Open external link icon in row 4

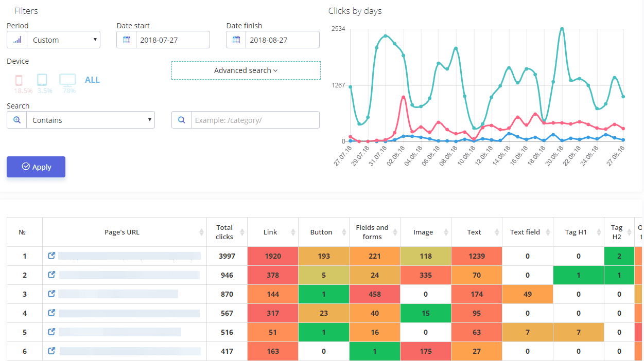(x=51, y=313)
